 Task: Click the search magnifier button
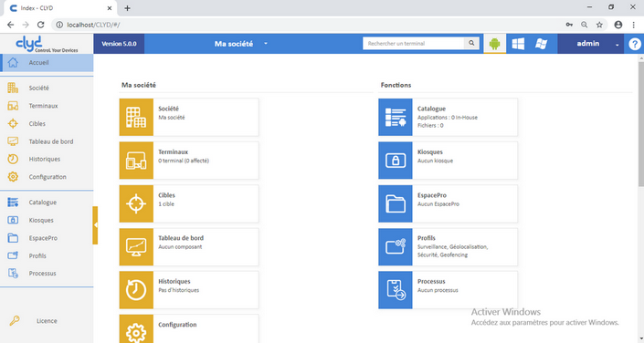click(471, 43)
